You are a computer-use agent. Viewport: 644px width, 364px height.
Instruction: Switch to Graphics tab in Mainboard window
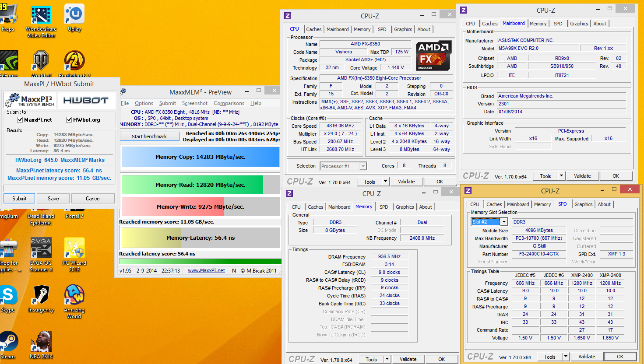[x=579, y=24]
